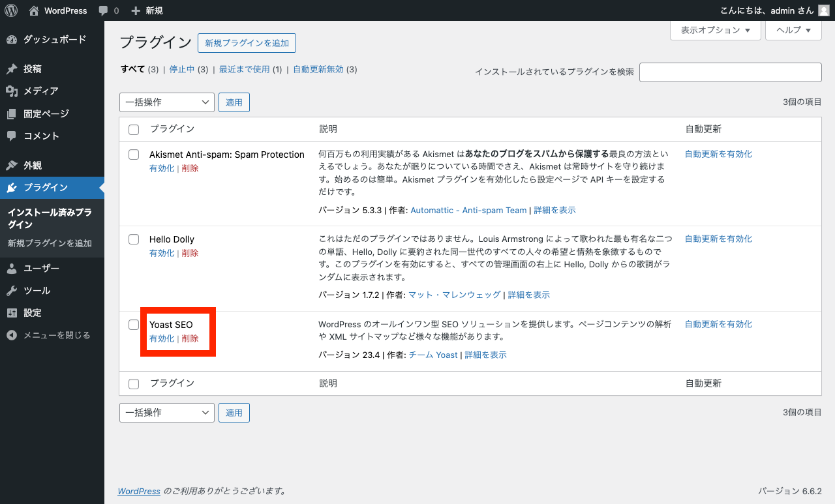This screenshot has width=835, height=504.
Task: Click the bottom 適用 button
Action: [234, 413]
